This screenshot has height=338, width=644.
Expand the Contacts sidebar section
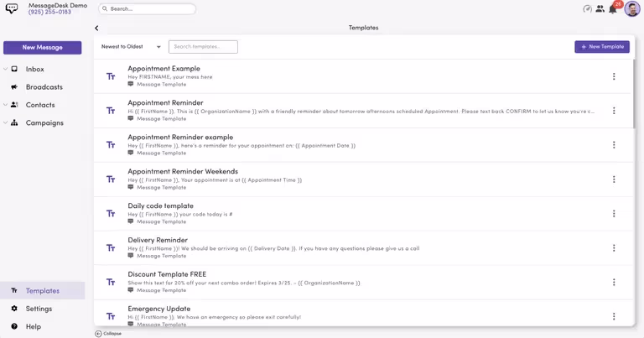pyautogui.click(x=5, y=105)
